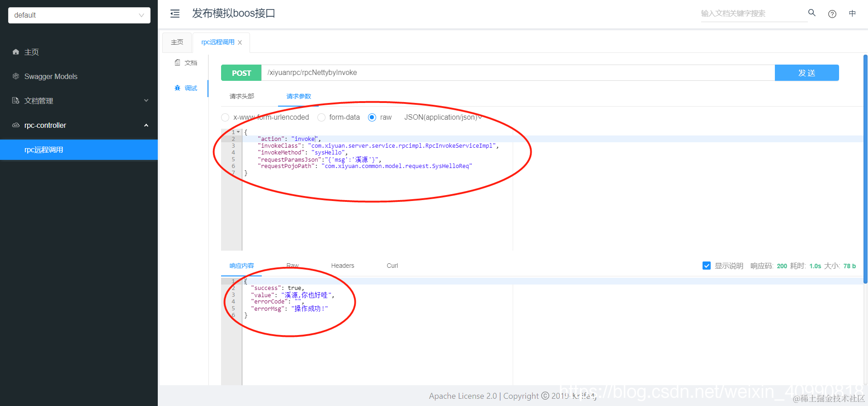Screen dimensions: 868x406
Task: Click the rpc-controller sidebar menu
Action: click(79, 125)
